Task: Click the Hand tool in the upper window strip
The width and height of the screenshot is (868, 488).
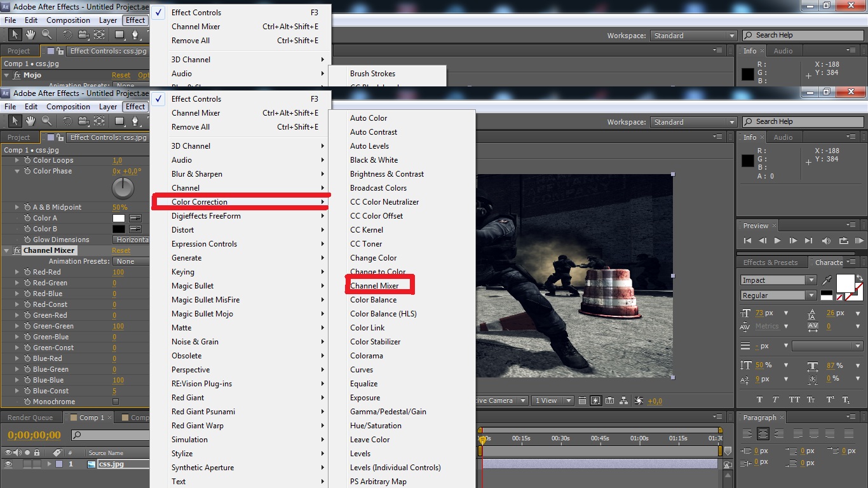Action: point(31,34)
